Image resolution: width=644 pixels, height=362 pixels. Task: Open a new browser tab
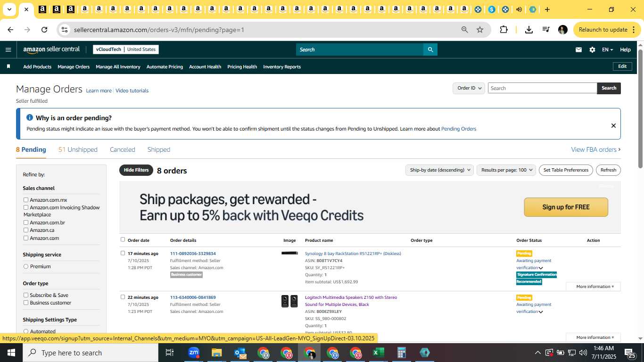547,9
